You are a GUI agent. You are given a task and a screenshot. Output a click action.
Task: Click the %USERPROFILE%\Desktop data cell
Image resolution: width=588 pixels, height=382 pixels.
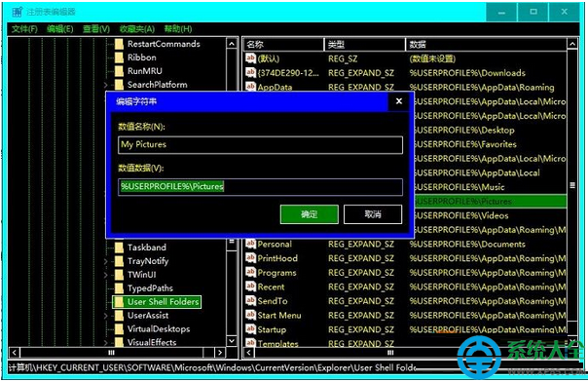[464, 130]
